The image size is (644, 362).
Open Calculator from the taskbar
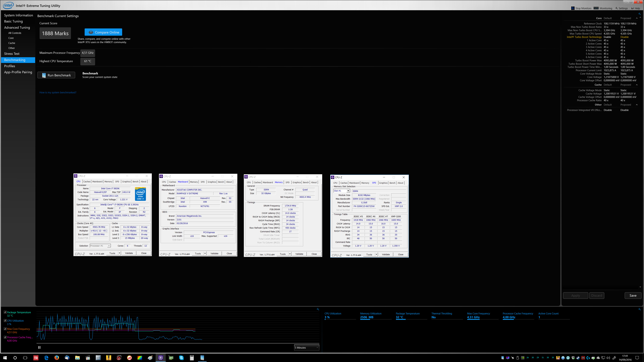[192, 358]
